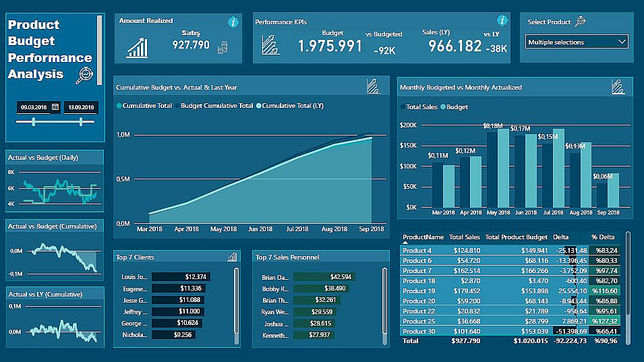Click the chart icon in Cumulative Budget header
The image size is (644, 362).
pos(373,86)
